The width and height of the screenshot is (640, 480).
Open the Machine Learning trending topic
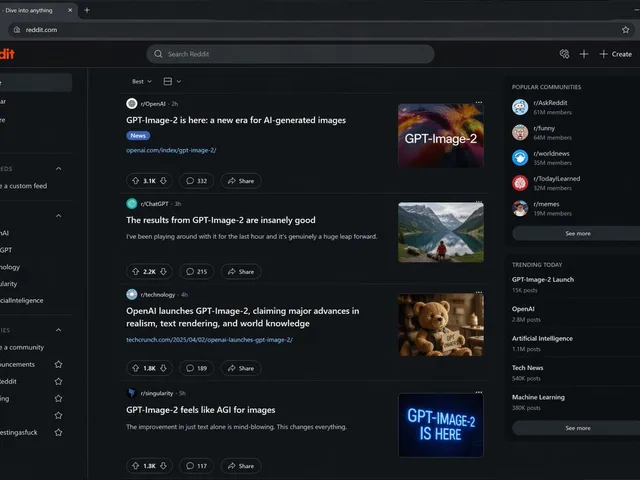[538, 397]
